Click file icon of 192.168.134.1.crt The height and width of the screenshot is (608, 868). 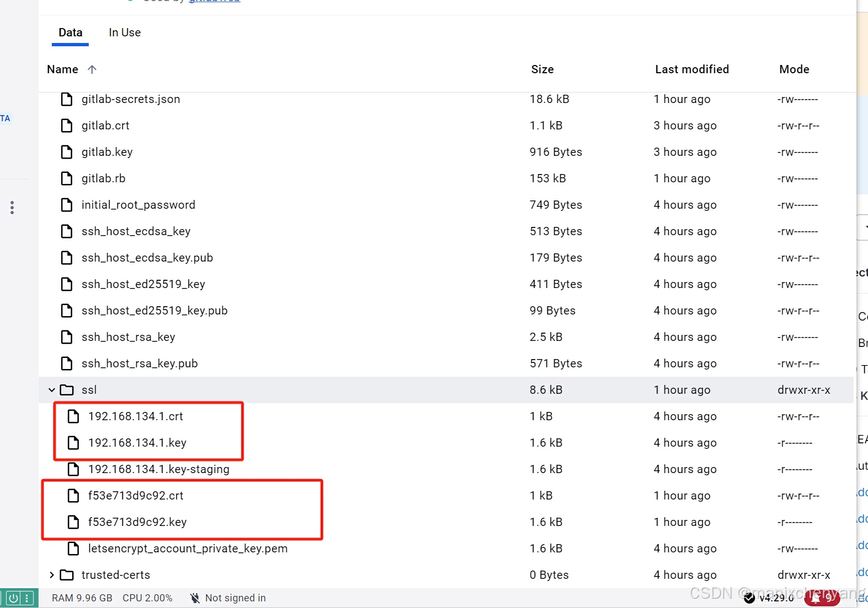click(x=73, y=416)
